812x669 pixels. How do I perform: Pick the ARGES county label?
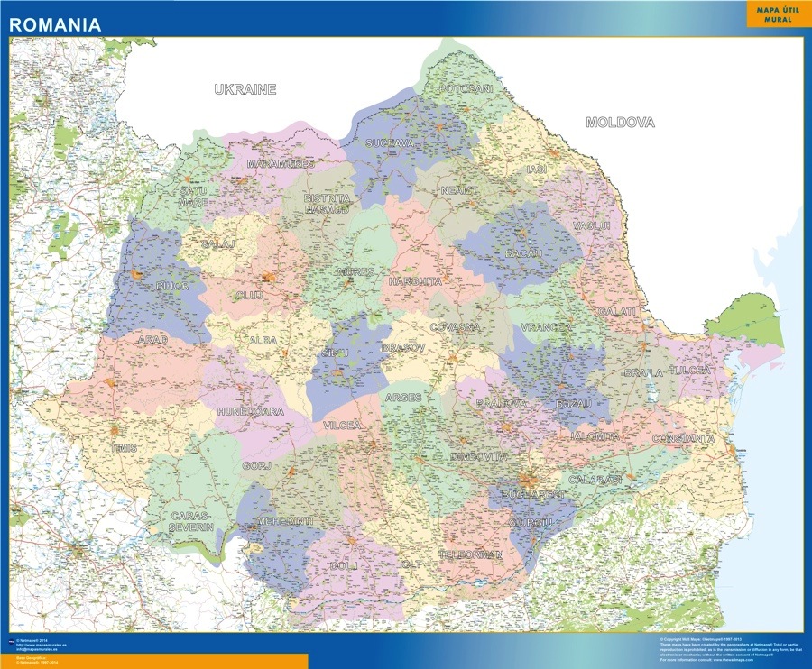tap(403, 398)
